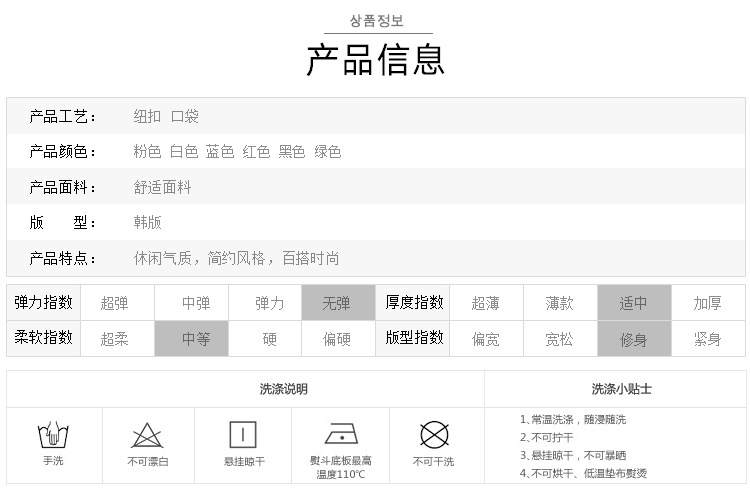Click the tip 不可烘干、低温垫布熨烫
The width and height of the screenshot is (750, 500).
(584, 474)
